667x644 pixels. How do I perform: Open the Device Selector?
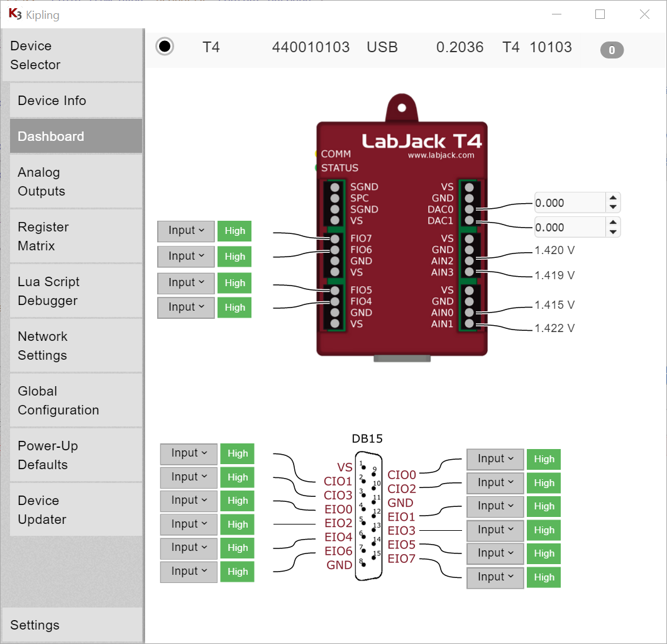pyautogui.click(x=72, y=55)
